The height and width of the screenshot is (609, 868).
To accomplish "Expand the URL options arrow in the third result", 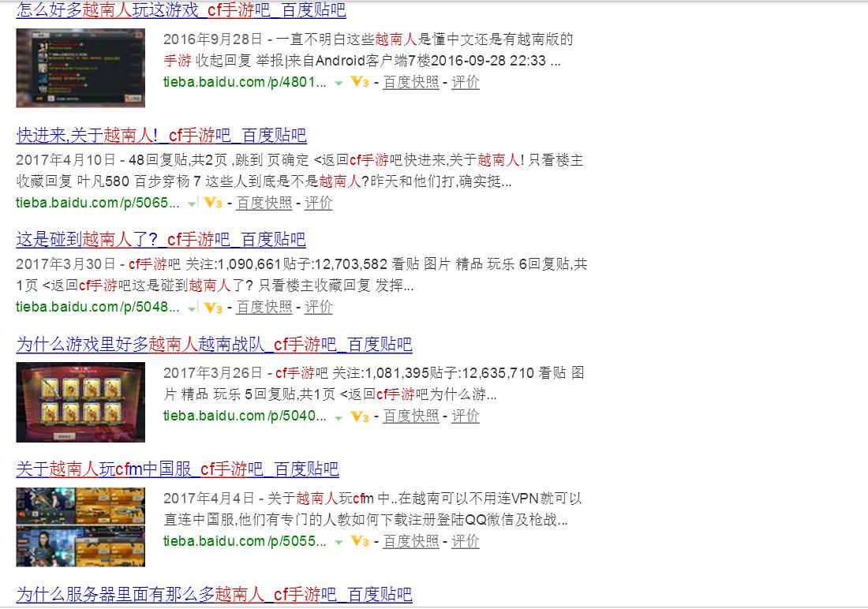I will point(190,308).
